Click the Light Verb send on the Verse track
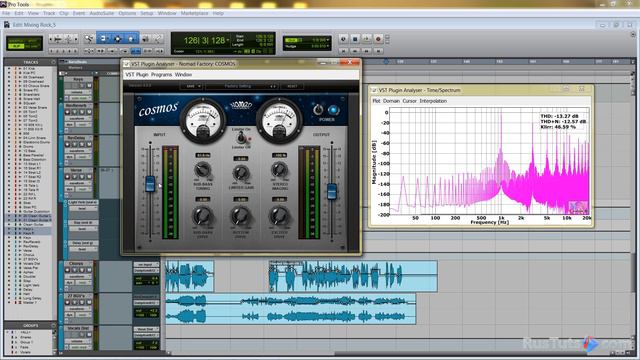Screen dimensions: 640x360 [83, 202]
